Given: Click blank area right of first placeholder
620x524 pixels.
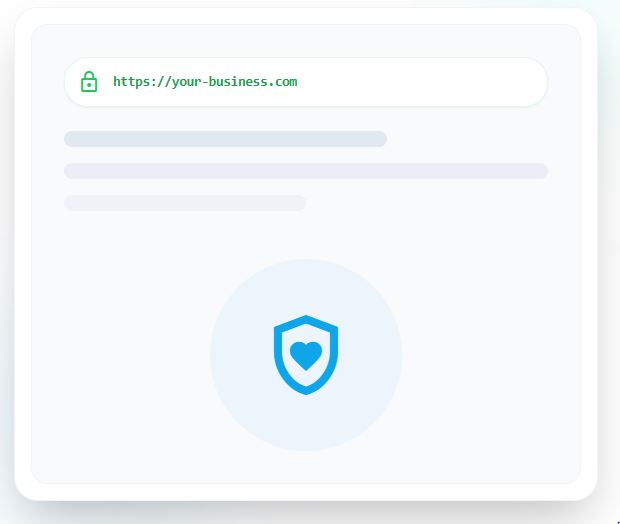Looking at the screenshot, I should [468, 139].
